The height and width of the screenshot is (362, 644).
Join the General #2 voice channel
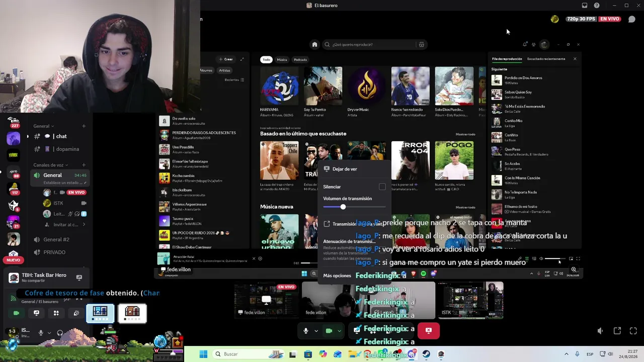59,240
